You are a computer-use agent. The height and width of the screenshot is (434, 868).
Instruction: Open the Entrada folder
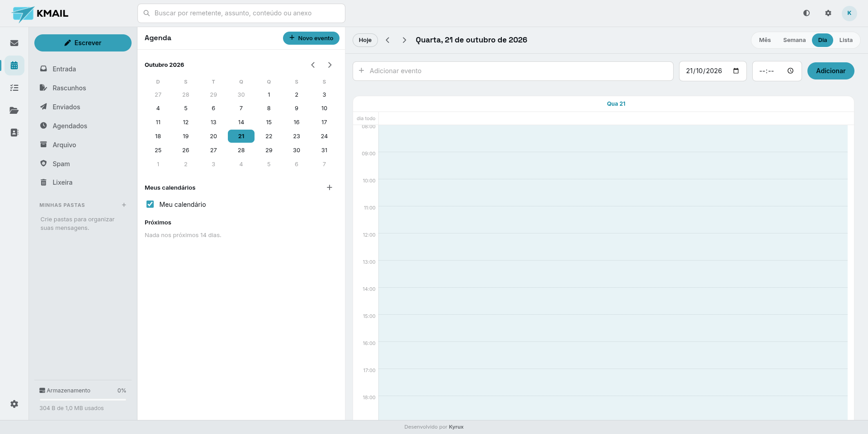tap(83, 69)
